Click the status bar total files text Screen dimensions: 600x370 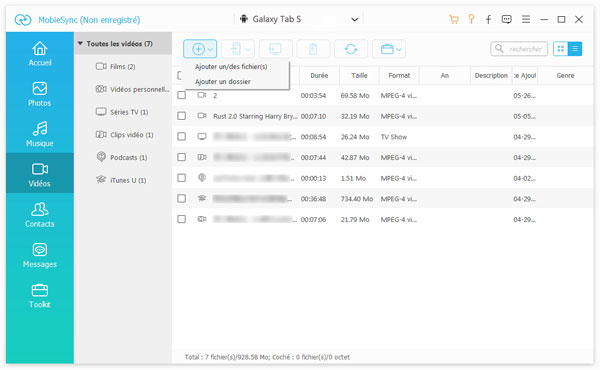[267, 357]
